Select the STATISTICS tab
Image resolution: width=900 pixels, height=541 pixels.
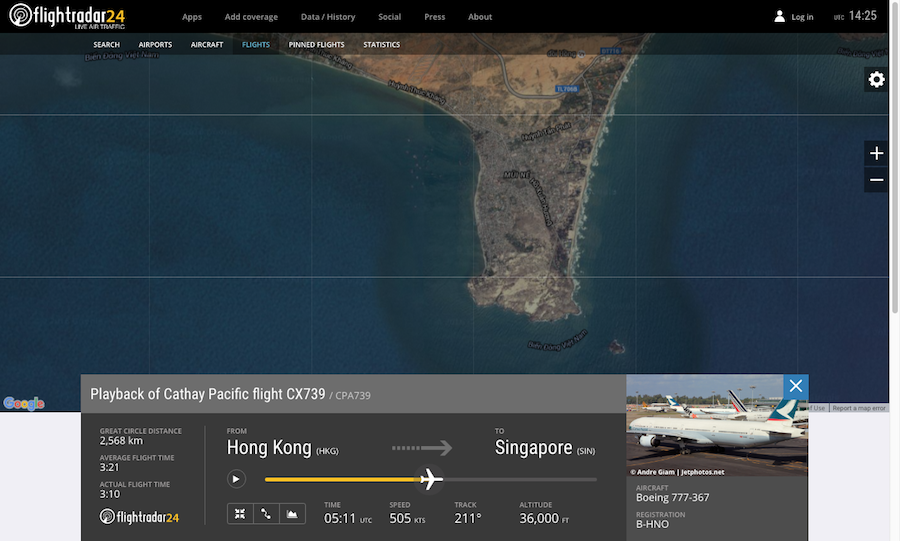[x=382, y=45]
